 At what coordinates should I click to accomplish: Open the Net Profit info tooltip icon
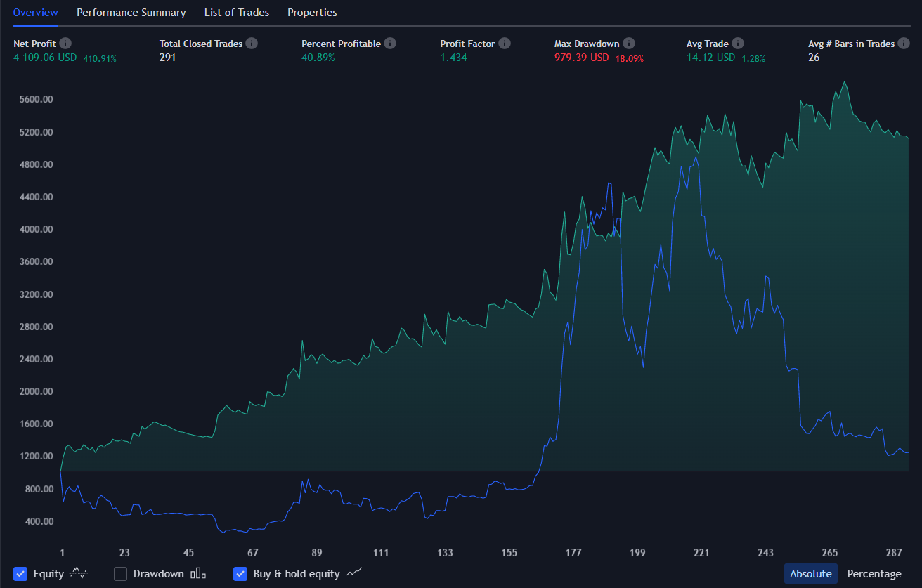click(x=65, y=43)
